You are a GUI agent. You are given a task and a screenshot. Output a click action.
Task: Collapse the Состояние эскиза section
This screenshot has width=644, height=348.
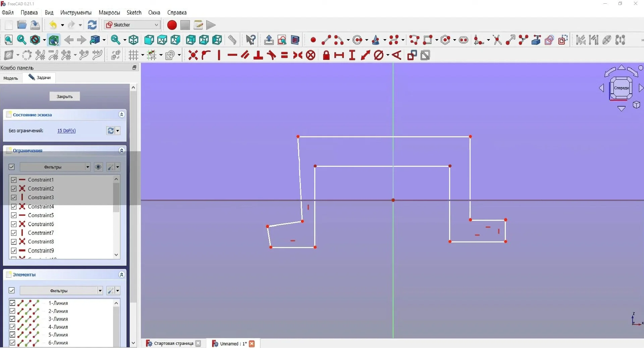(121, 115)
